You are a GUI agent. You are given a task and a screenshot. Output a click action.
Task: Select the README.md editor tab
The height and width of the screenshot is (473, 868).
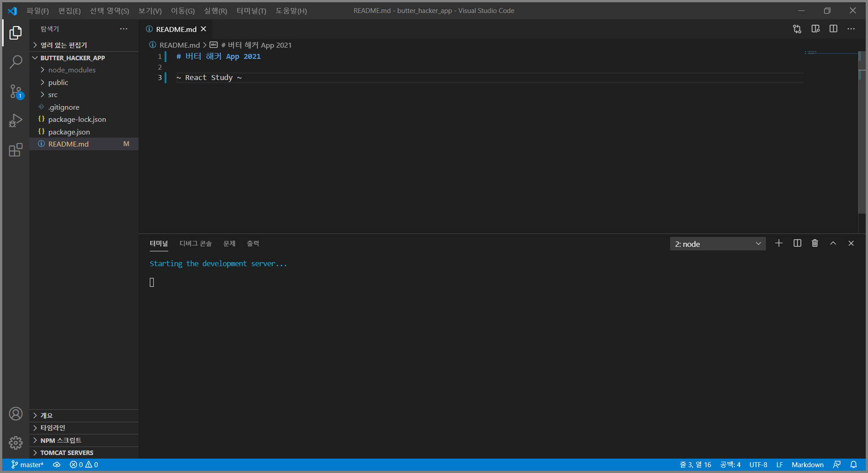point(175,29)
